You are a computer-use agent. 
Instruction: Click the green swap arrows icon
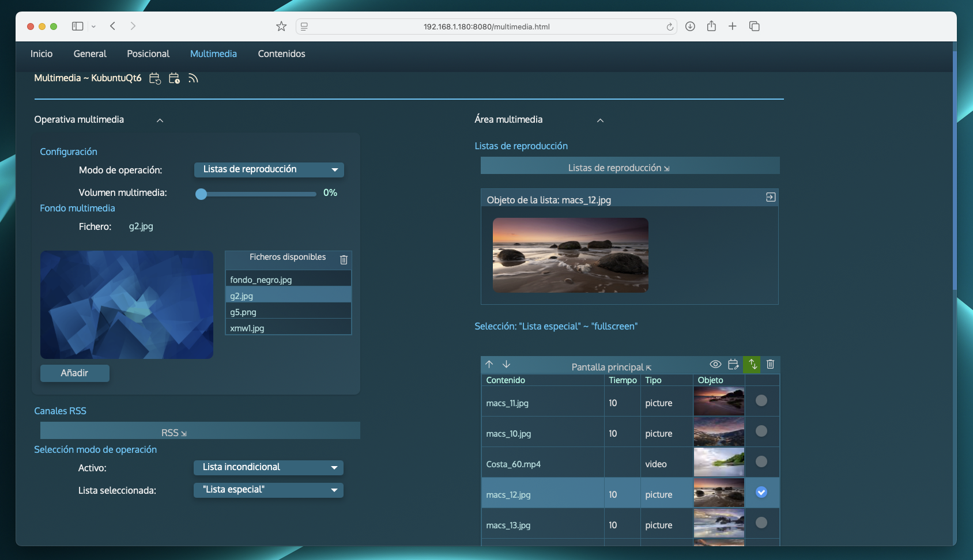tap(752, 364)
